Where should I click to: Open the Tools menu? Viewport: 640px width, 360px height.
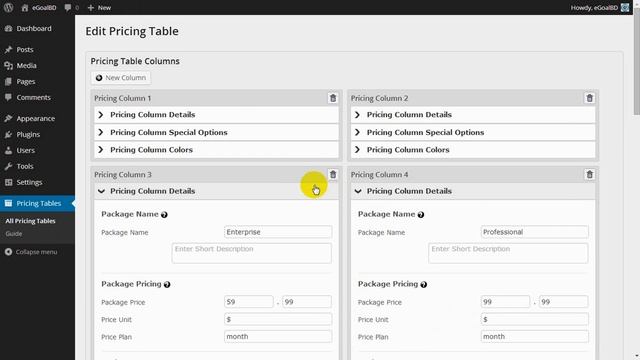pos(25,166)
